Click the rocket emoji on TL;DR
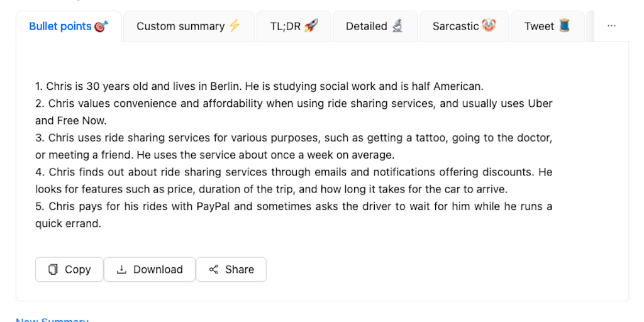The width and height of the screenshot is (644, 322). (x=311, y=26)
